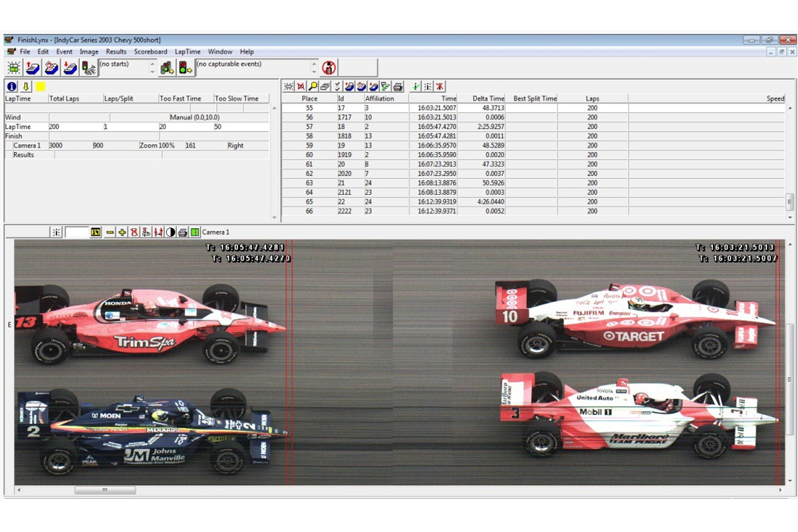Click the print icon in results toolbar
The height and width of the screenshot is (532, 798).
coord(398,86)
